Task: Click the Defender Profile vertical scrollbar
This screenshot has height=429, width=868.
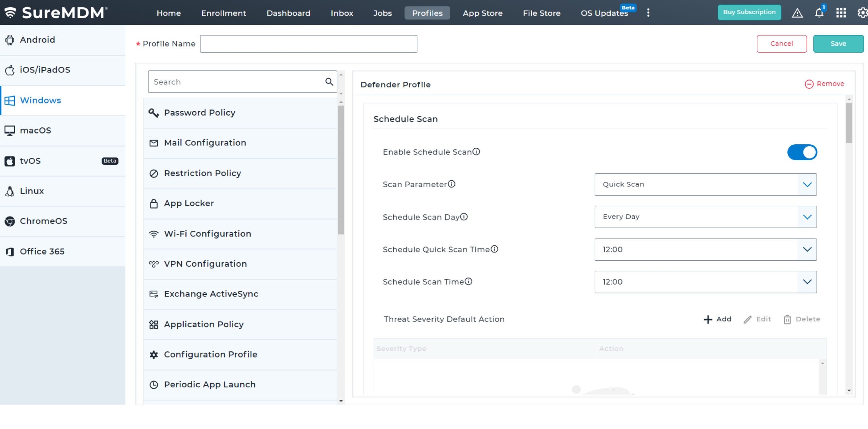Action: click(849, 123)
